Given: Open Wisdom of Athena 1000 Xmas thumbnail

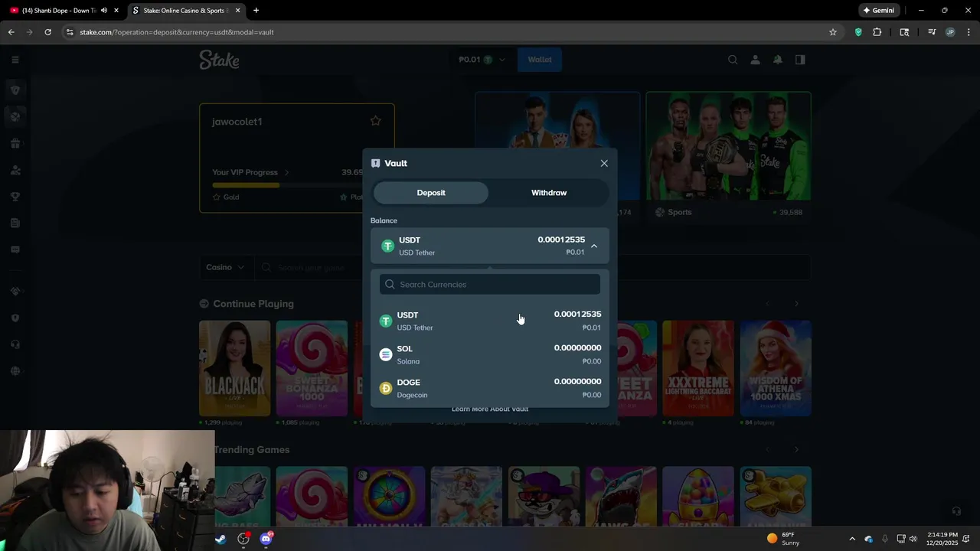Looking at the screenshot, I should click(x=776, y=368).
